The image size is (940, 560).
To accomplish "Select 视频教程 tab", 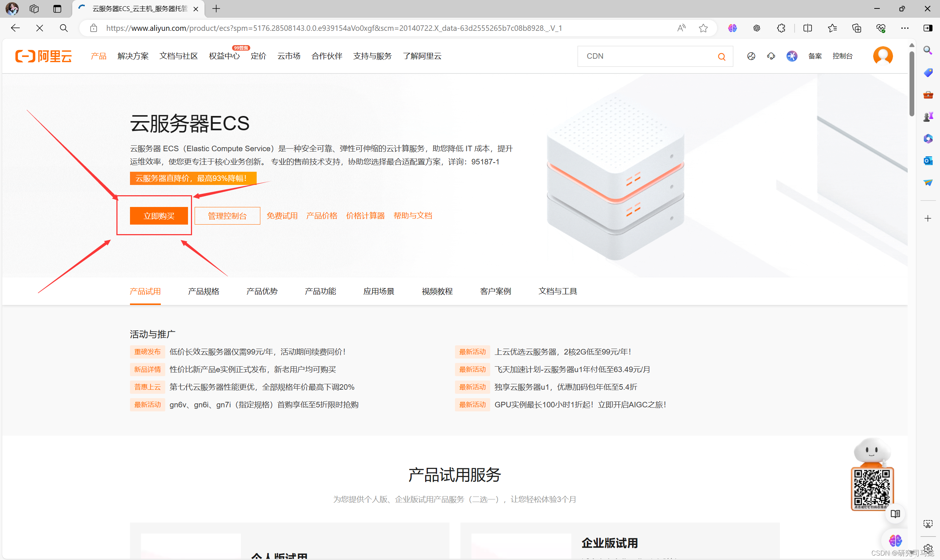I will 437,291.
